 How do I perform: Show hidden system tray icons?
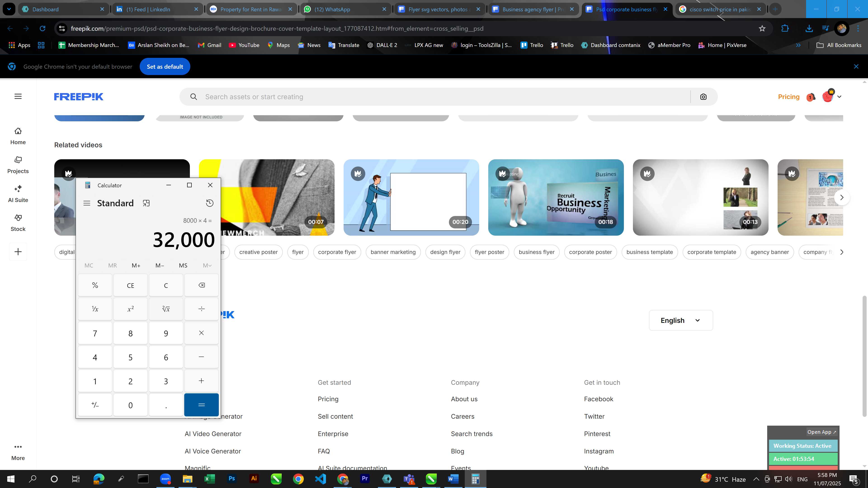[756, 479]
